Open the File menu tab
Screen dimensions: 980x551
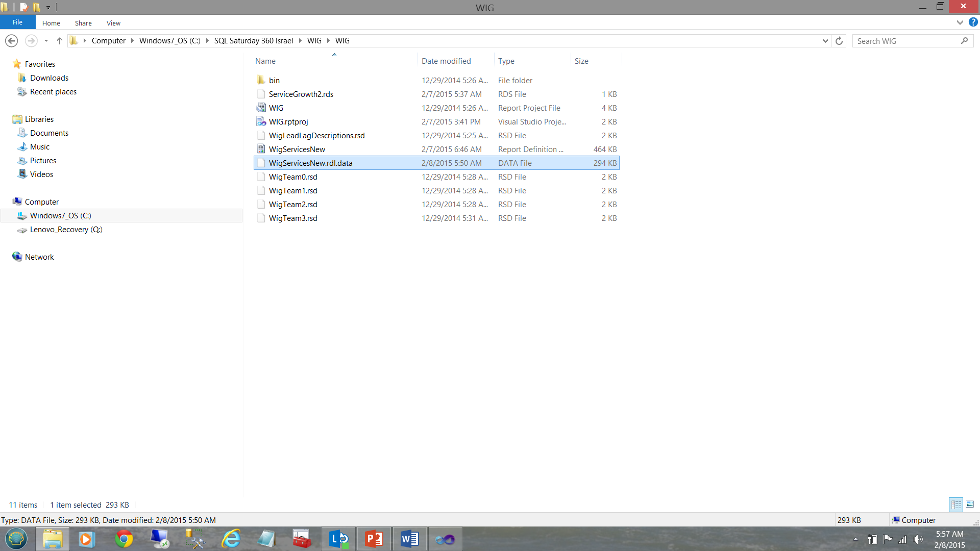tap(17, 22)
